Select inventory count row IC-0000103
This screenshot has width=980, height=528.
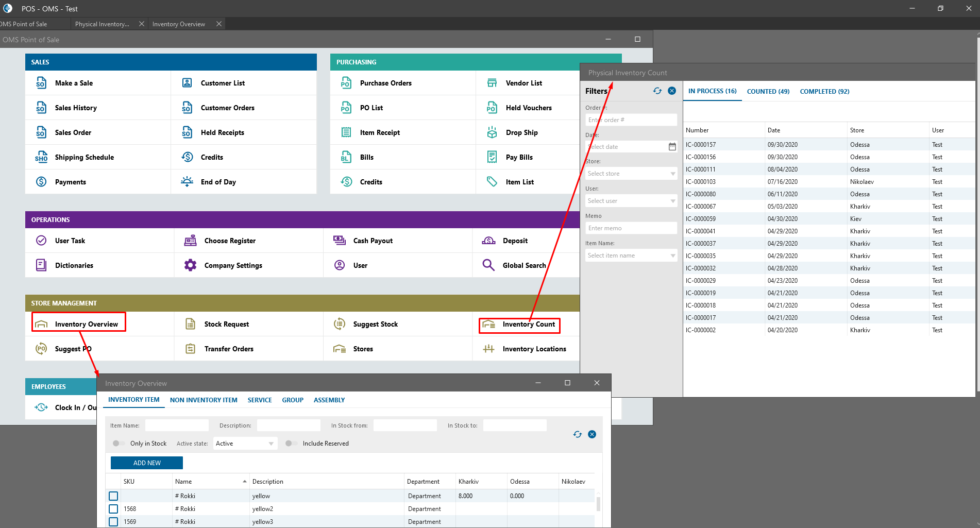click(829, 182)
